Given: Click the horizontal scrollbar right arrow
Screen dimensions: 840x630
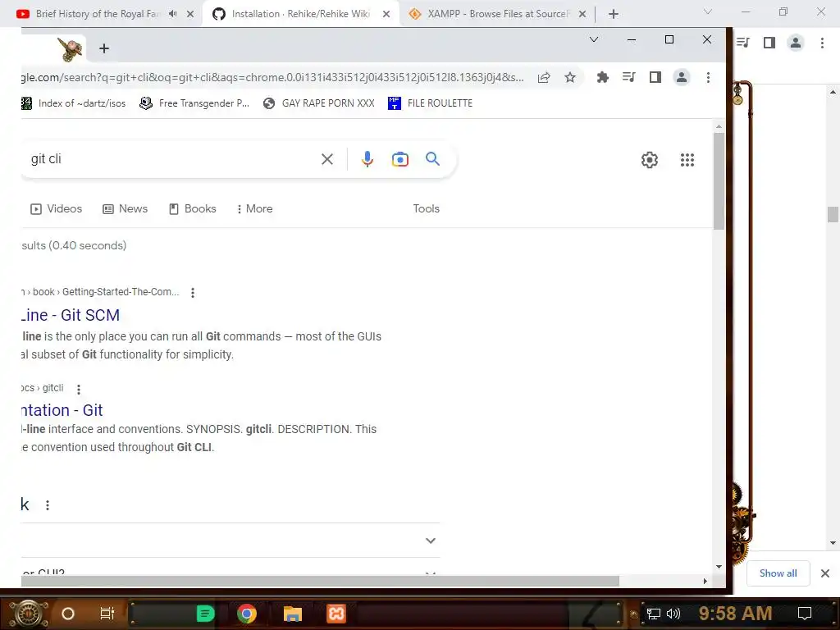Looking at the screenshot, I should (x=705, y=582).
